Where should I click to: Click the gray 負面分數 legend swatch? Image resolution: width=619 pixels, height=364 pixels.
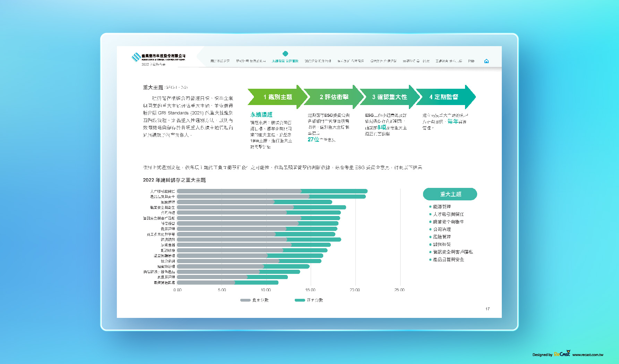[246, 300]
